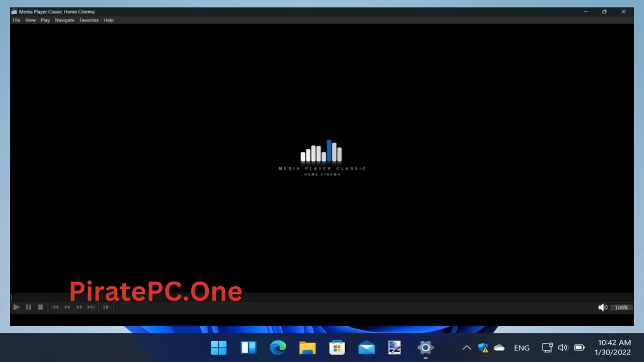Open the Navigate menu
Viewport: 644px width, 362px height.
[x=64, y=20]
